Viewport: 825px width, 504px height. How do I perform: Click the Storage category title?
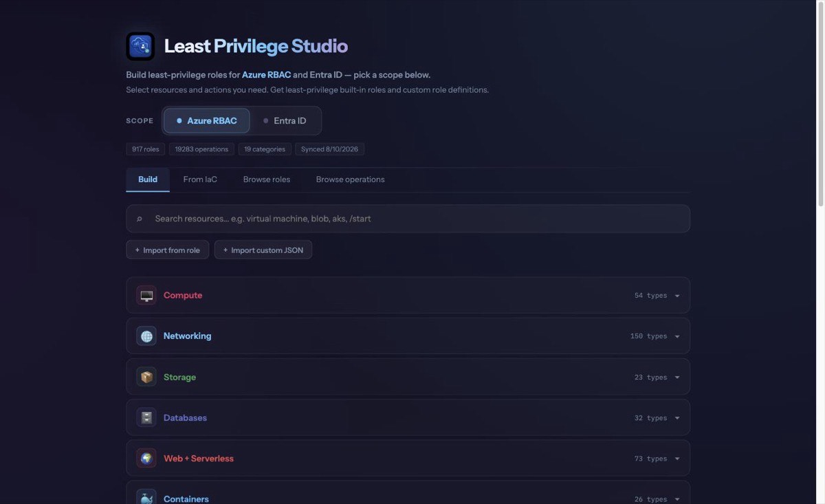tap(179, 377)
